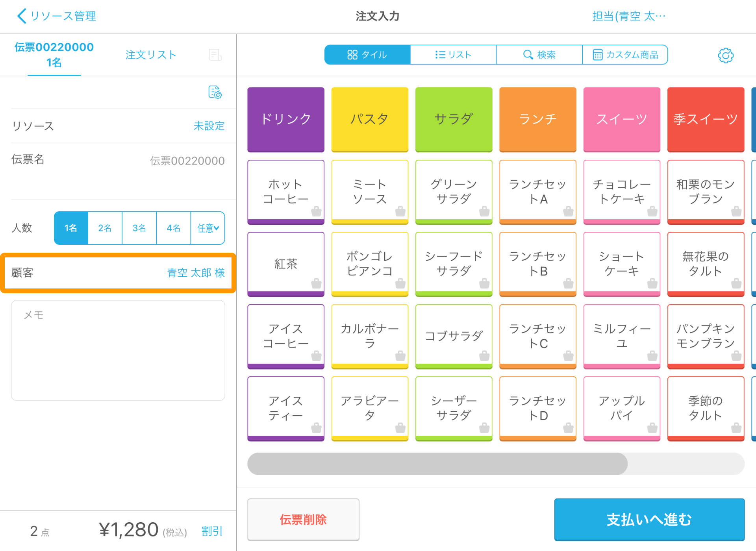
Task: Tap the basket icon on ホットコーヒー tile
Action: [x=316, y=211]
